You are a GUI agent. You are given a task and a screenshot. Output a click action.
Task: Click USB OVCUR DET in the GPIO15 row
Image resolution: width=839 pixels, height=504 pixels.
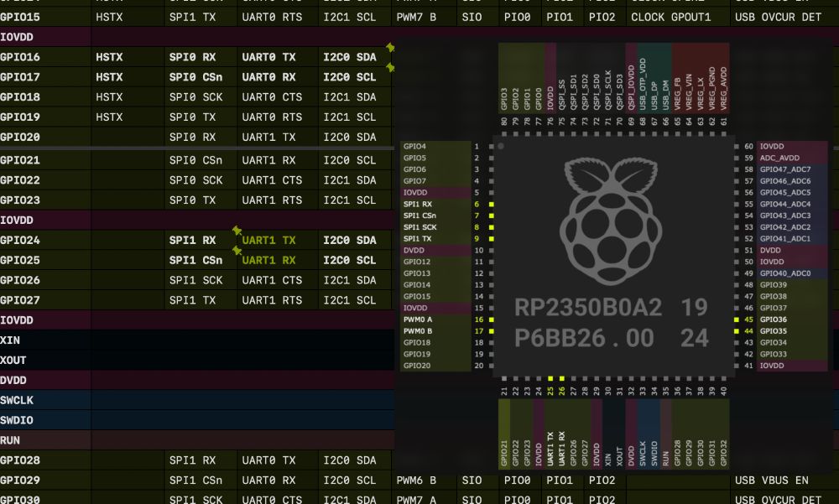coord(778,17)
